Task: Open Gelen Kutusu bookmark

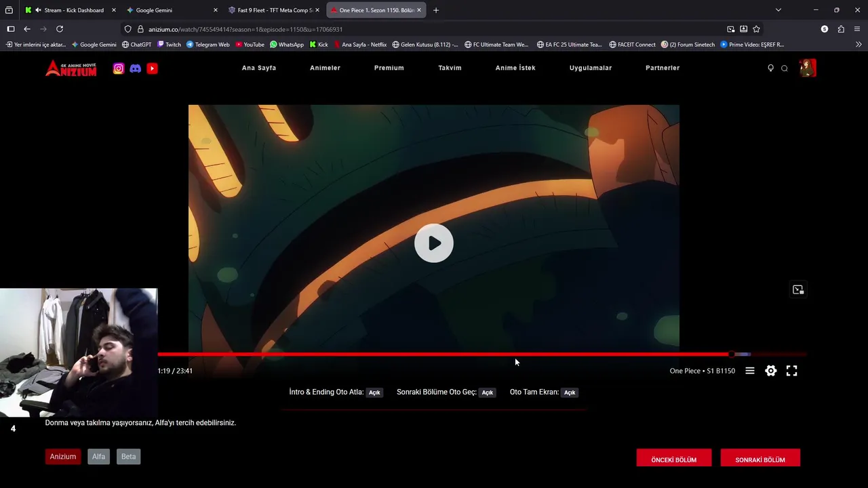Action: (425, 45)
